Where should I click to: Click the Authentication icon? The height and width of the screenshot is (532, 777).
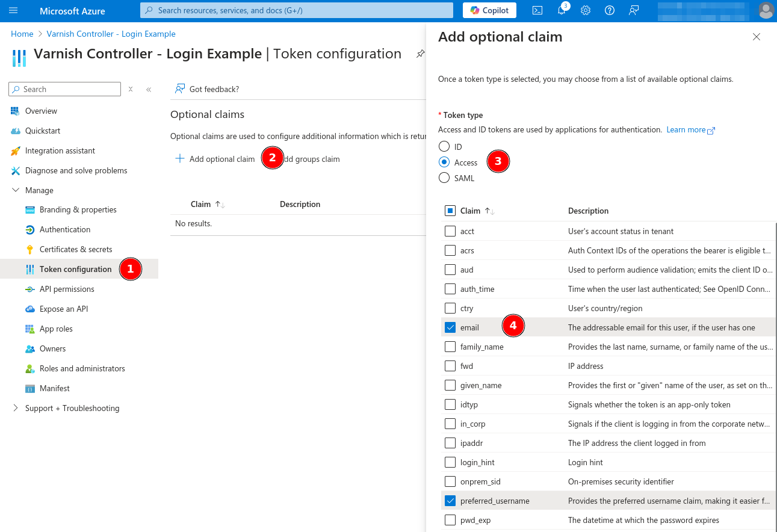(x=29, y=229)
